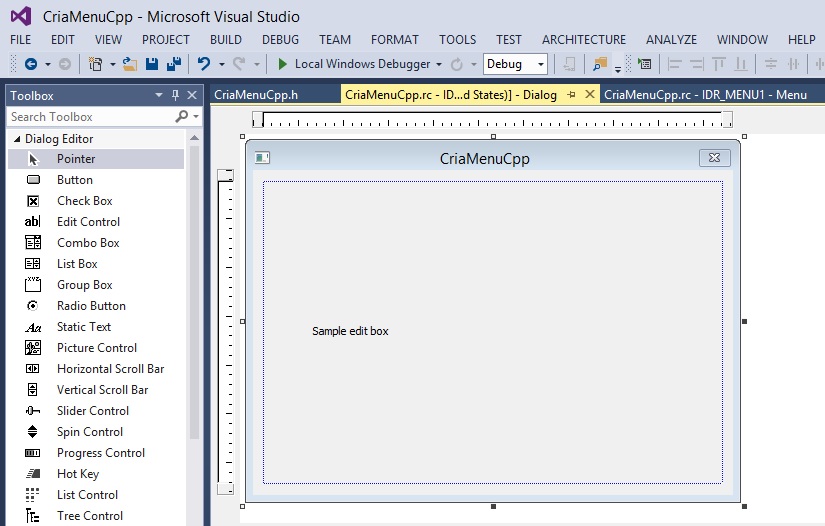Click the Navigate Backward arrow icon
The width and height of the screenshot is (825, 526).
coord(31,64)
